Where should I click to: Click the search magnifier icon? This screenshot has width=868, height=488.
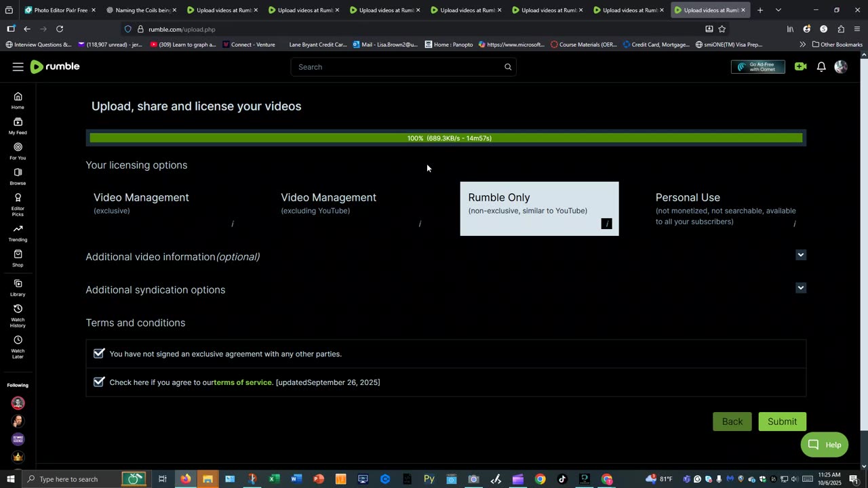click(x=508, y=67)
